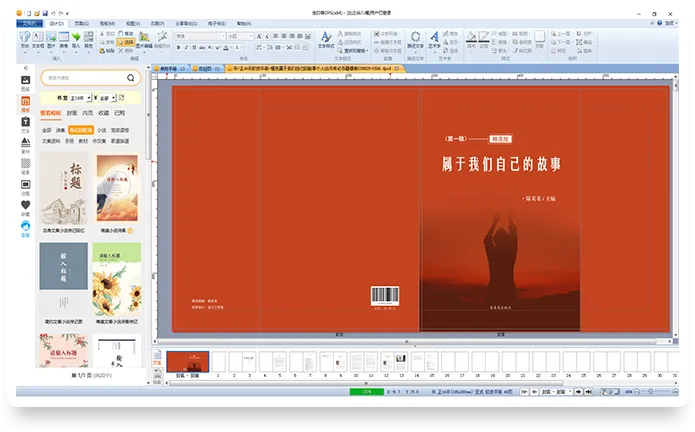Viewport: 695px width, 432px height.
Task: Click the heart Favorites icon in sidebar
Action: 25,204
